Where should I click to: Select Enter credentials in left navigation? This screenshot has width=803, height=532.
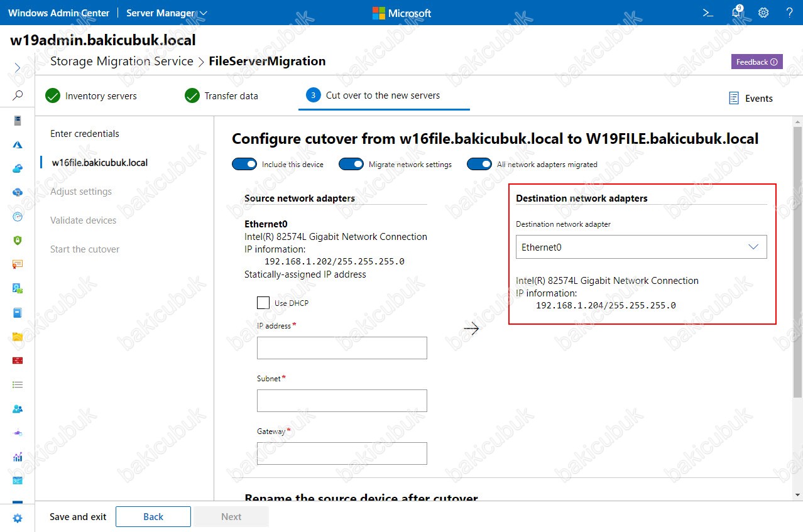pos(85,134)
